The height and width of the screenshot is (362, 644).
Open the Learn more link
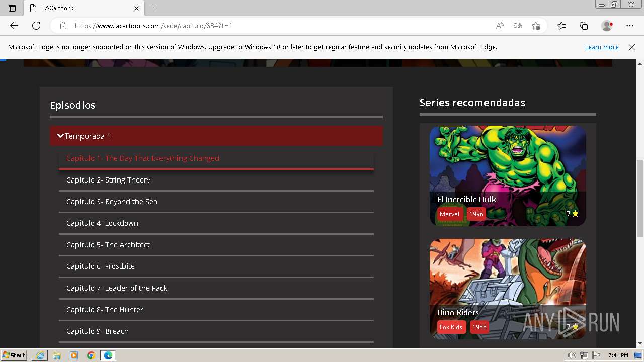602,47
